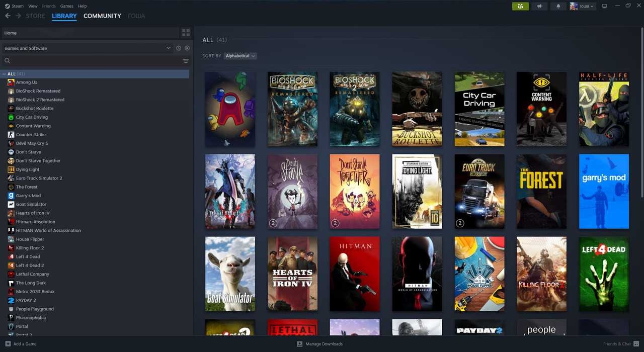Go back with the left arrow
Viewport: 644px width, 352px height.
click(8, 16)
